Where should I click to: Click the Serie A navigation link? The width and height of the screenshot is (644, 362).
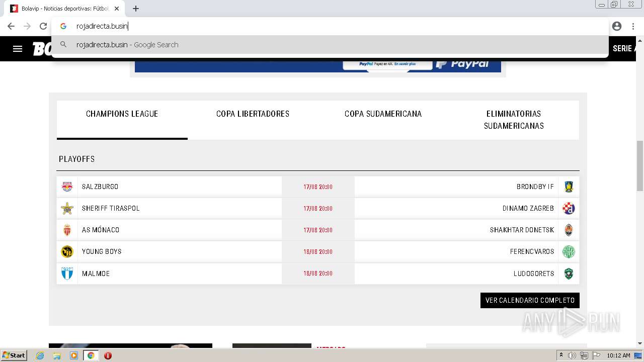coord(624,49)
